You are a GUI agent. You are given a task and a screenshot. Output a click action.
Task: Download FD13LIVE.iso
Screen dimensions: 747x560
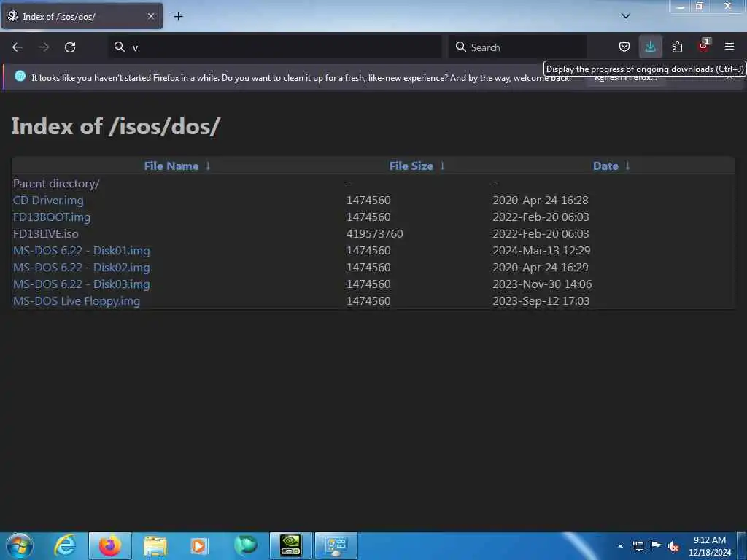pos(46,234)
